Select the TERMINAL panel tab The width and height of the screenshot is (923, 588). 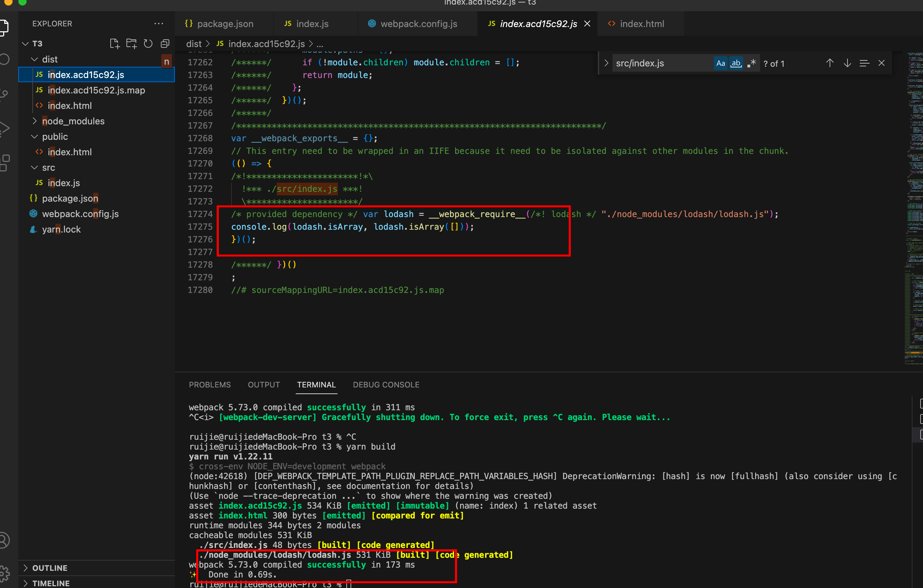coord(316,385)
